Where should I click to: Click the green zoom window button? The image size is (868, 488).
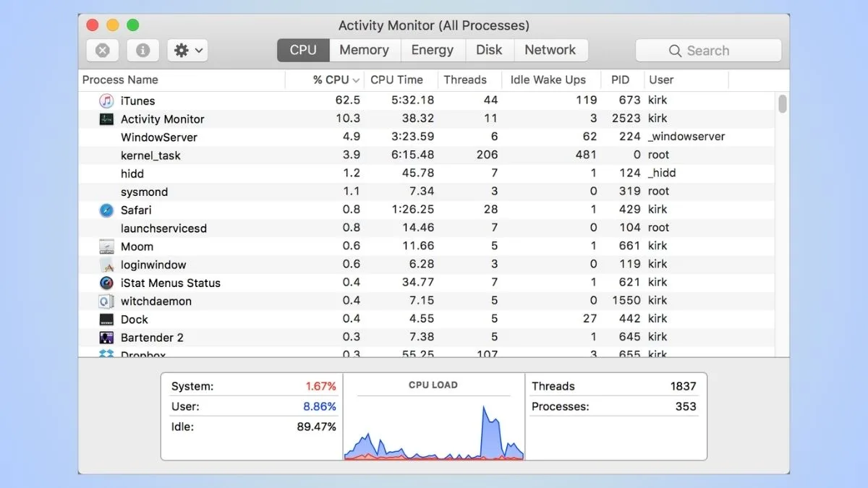pyautogui.click(x=133, y=25)
